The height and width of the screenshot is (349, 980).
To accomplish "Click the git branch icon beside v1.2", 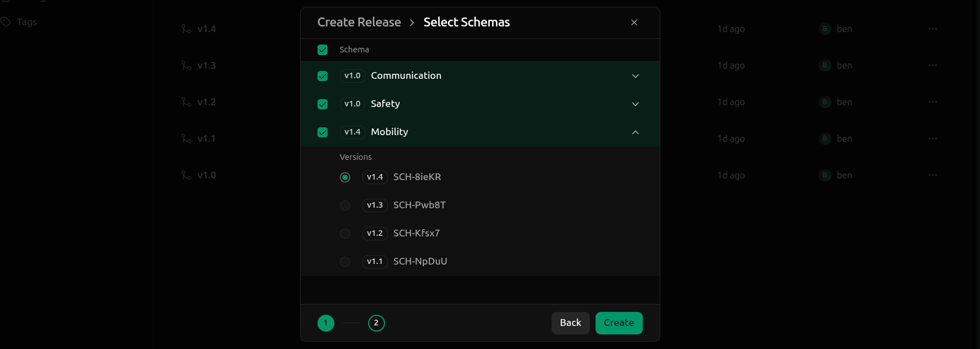I will pyautogui.click(x=186, y=102).
